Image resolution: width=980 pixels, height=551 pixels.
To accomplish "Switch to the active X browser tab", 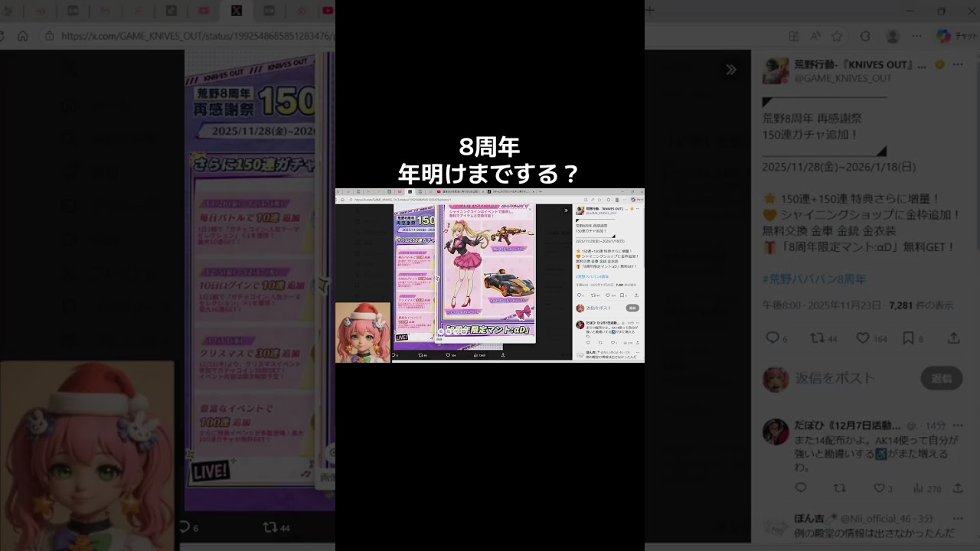I will [237, 11].
